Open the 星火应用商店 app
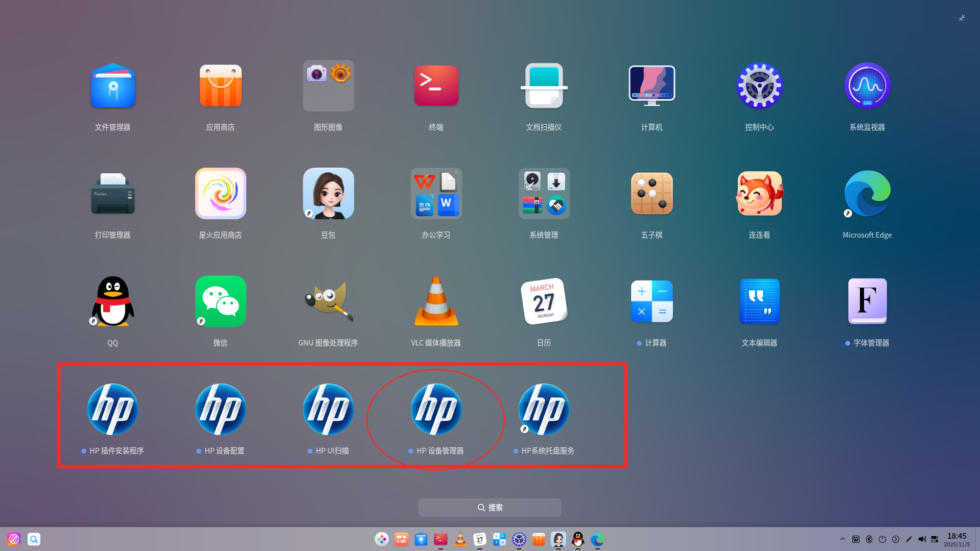980x551 pixels. pos(220,194)
